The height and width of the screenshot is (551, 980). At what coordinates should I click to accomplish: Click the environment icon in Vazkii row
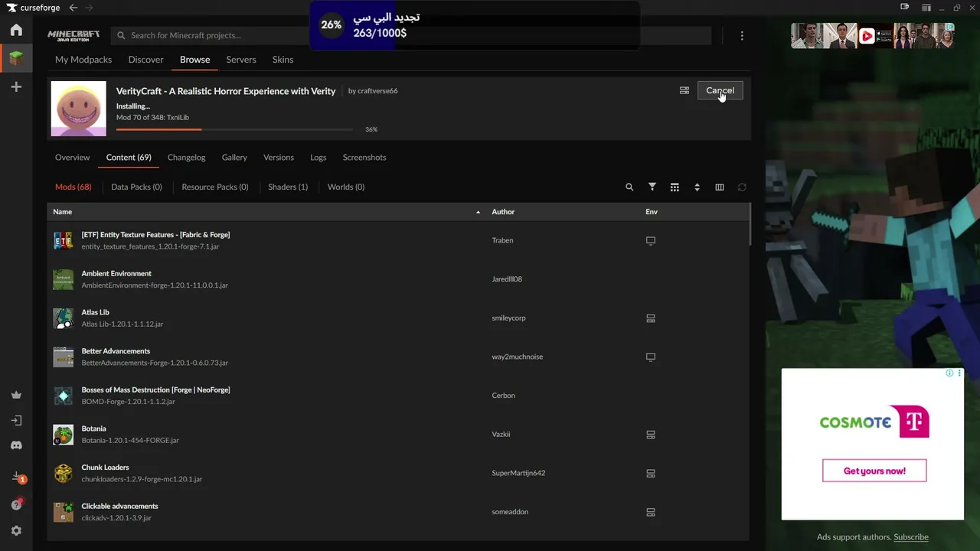pos(651,435)
